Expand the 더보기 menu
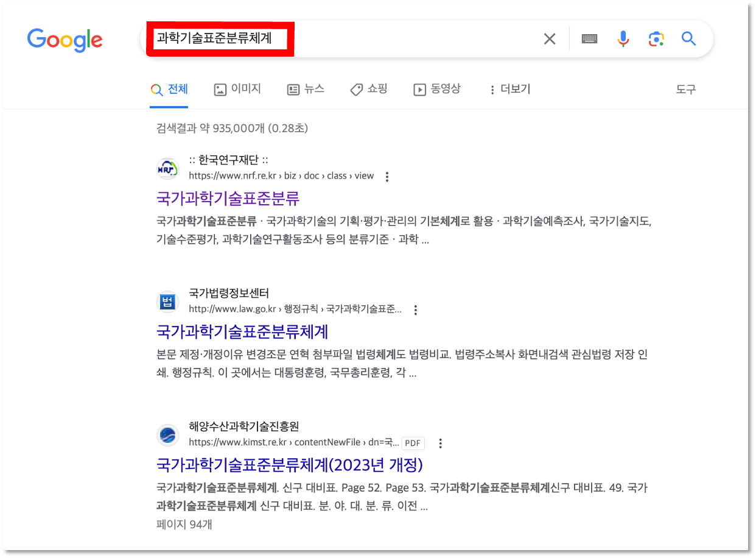The height and width of the screenshot is (558, 756). pyautogui.click(x=509, y=90)
